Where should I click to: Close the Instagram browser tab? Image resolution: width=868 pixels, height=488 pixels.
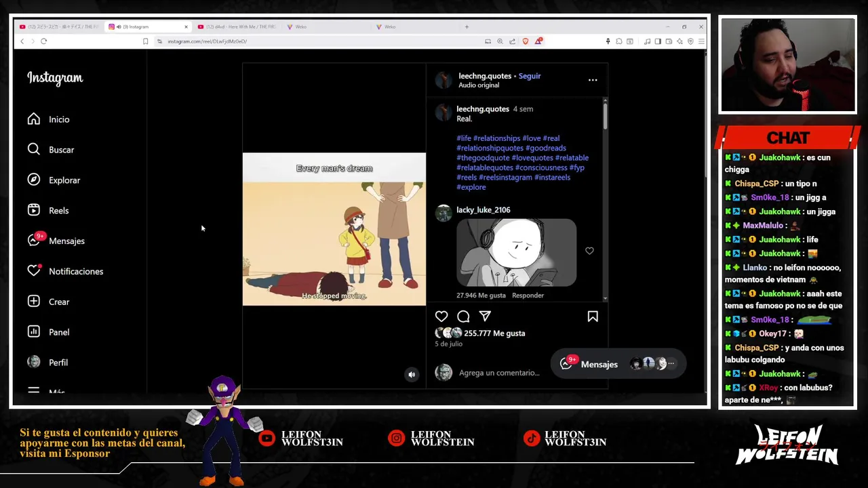point(186,27)
